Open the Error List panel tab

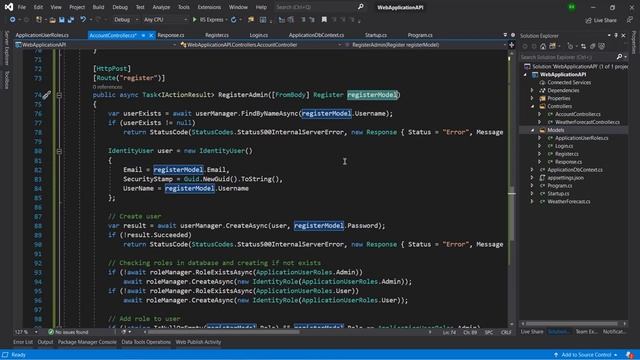[23, 342]
